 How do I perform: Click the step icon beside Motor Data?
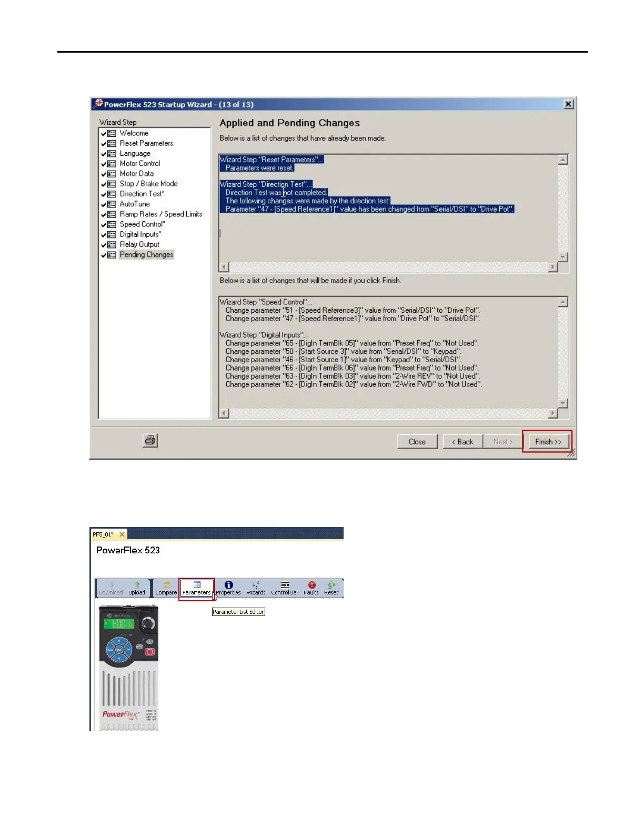112,174
